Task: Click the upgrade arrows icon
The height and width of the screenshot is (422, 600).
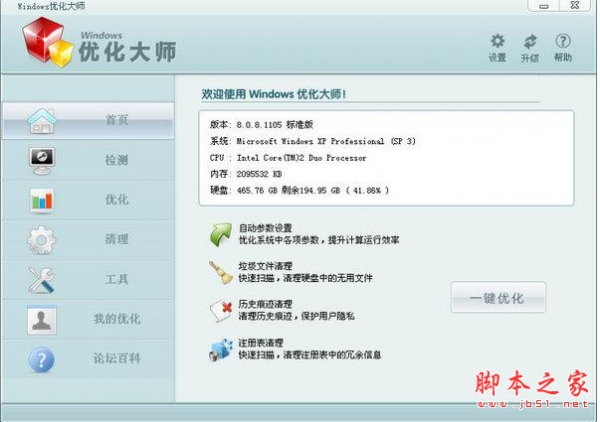Action: 530,41
